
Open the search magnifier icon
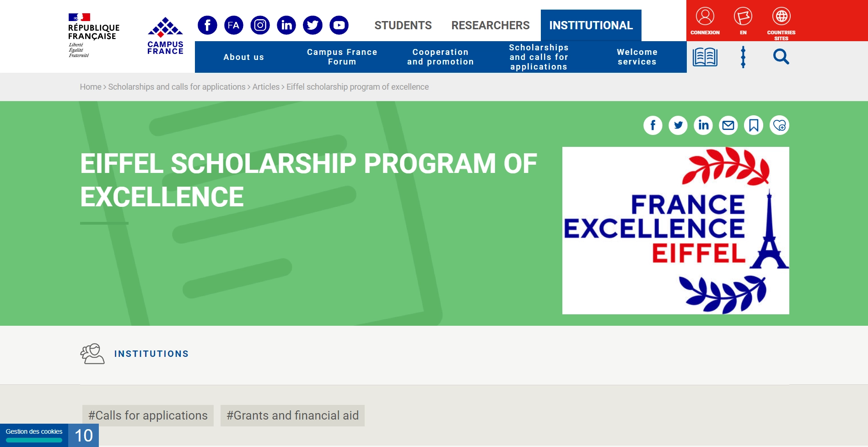pos(781,57)
